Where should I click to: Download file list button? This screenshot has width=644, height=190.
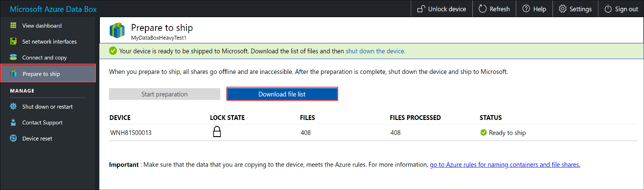282,94
